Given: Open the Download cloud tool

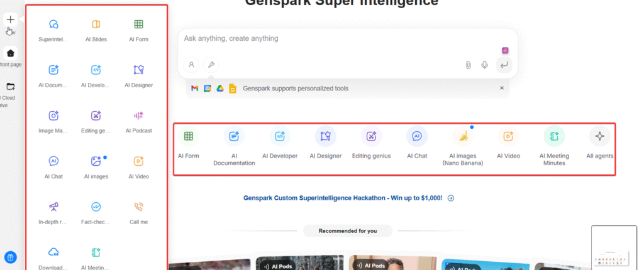Looking at the screenshot, I should pos(54,252).
